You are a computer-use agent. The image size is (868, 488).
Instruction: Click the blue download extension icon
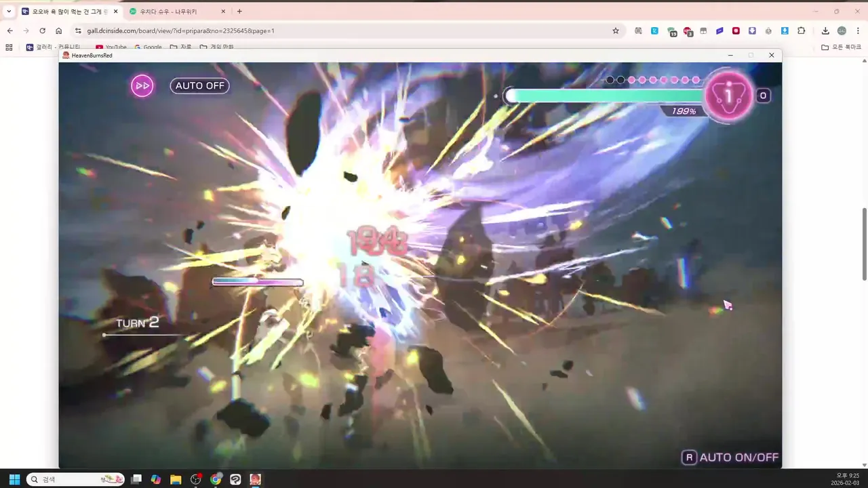click(785, 30)
